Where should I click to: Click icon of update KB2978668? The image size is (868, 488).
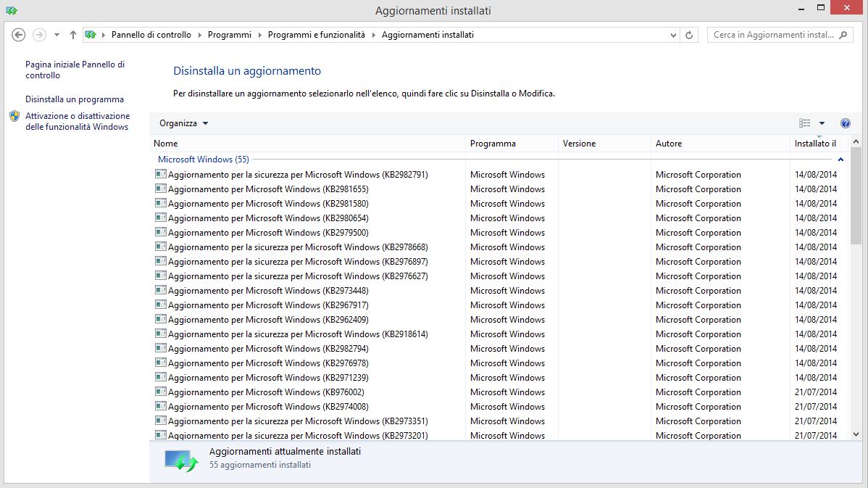[161, 247]
